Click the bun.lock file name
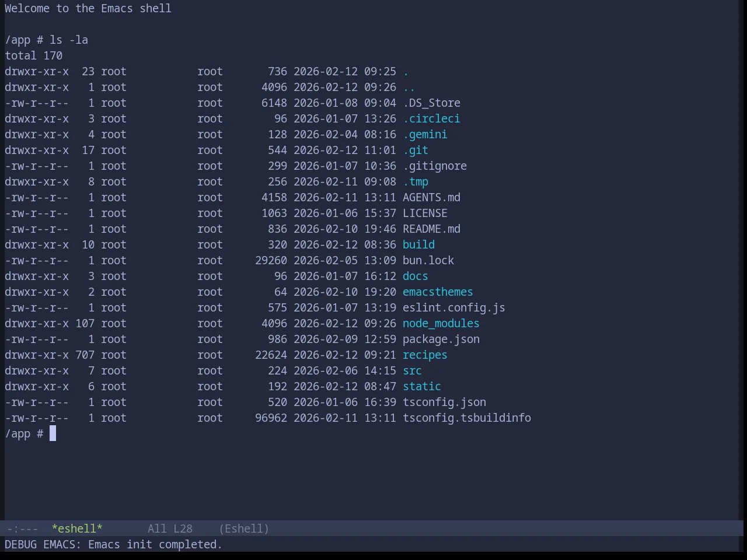 [428, 260]
